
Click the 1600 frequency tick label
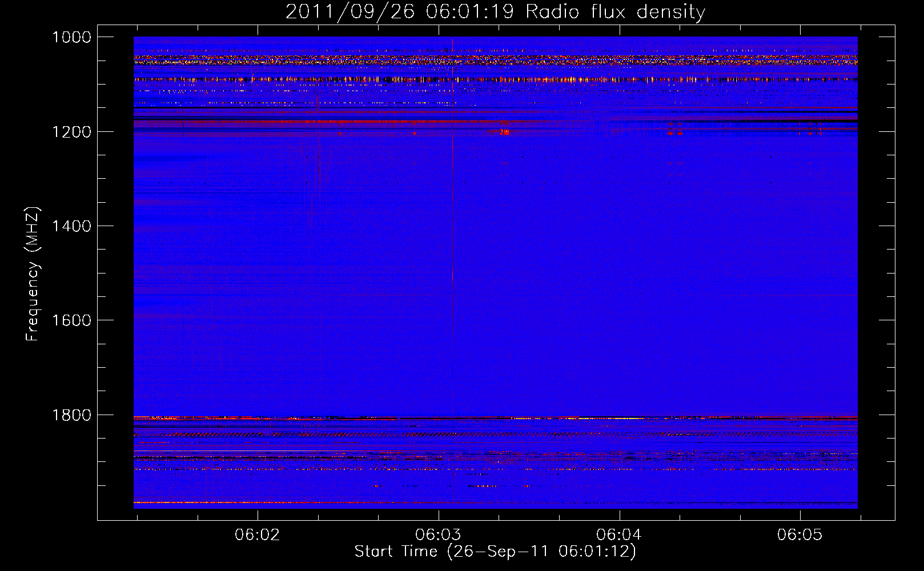click(71, 320)
